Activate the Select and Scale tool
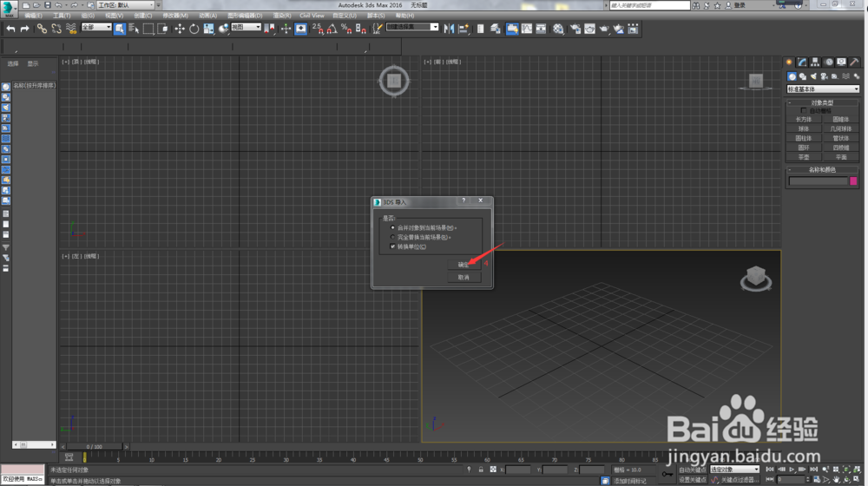 pos(208,29)
